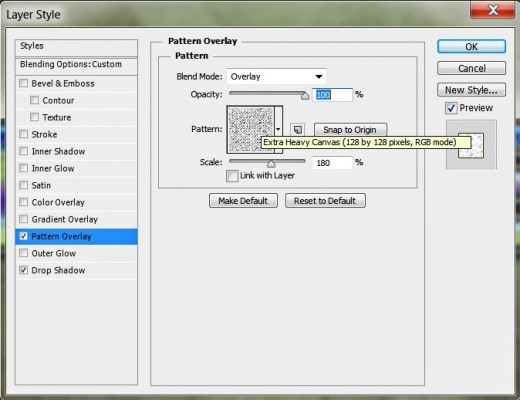Enable the Bevel & Emboss checkbox

pyautogui.click(x=23, y=83)
